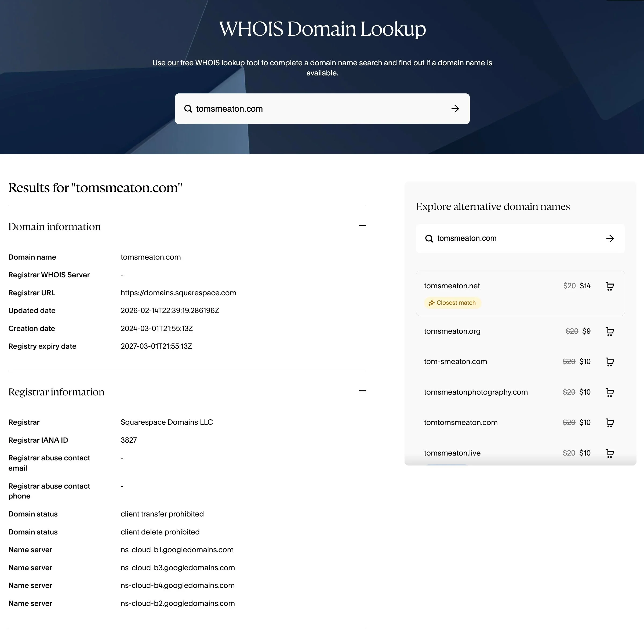Add tomtomsmeaton.com to cart
Screen dimensions: 644x644
pyautogui.click(x=610, y=423)
